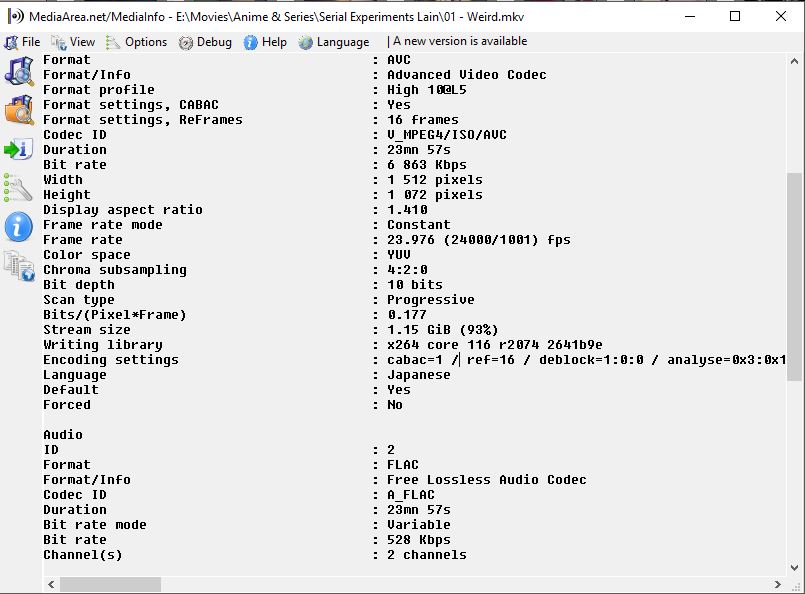The image size is (805, 594).
Task: Open preferences with the wrench icon
Action: pyautogui.click(x=18, y=187)
